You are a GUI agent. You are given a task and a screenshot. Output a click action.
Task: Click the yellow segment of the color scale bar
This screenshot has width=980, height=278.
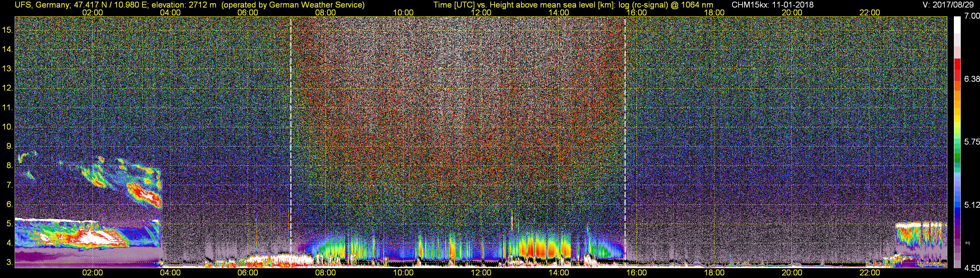[957, 119]
